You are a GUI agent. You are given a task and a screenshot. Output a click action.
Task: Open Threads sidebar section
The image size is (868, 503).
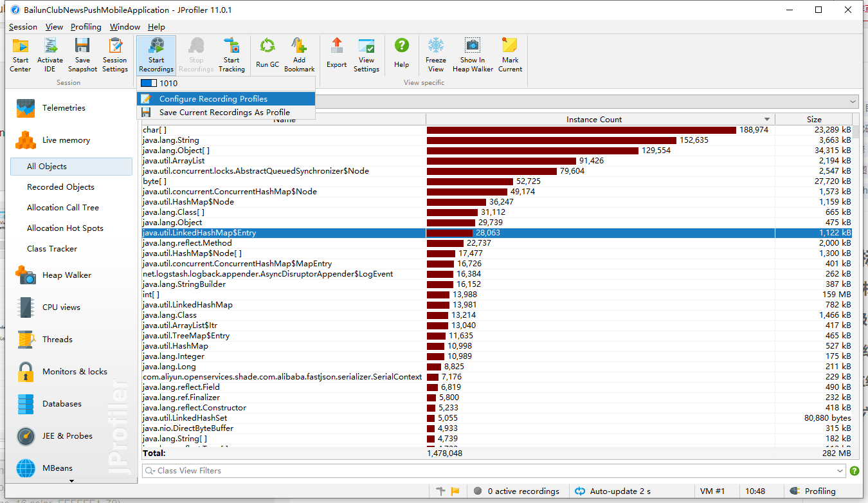[71, 340]
